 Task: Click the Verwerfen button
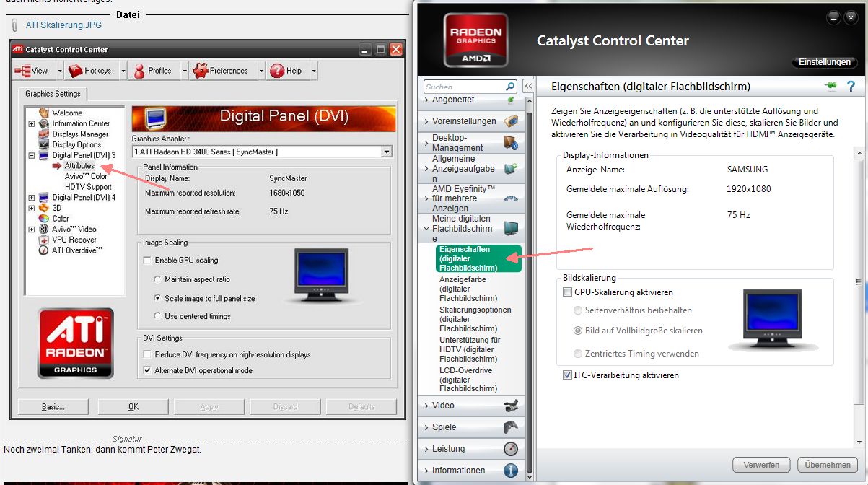pyautogui.click(x=761, y=466)
